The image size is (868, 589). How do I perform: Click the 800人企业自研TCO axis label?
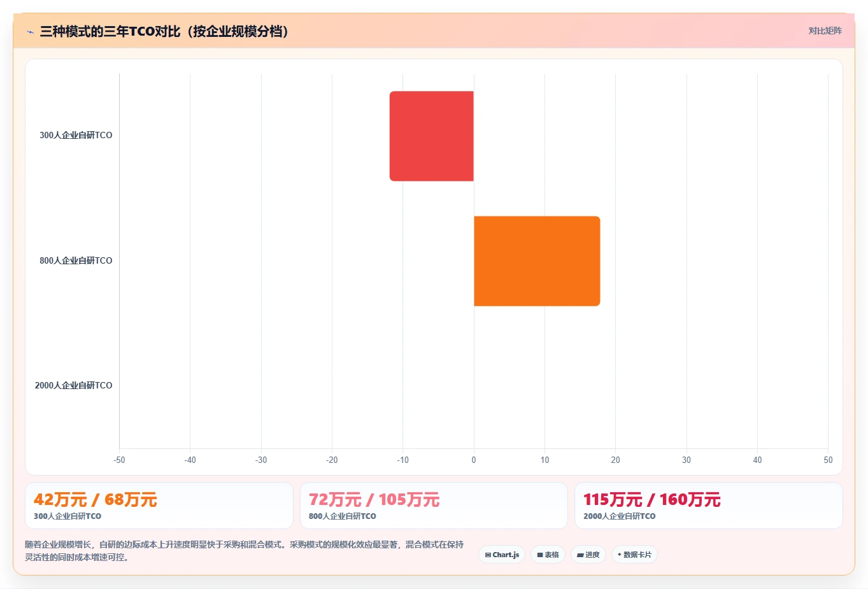76,261
